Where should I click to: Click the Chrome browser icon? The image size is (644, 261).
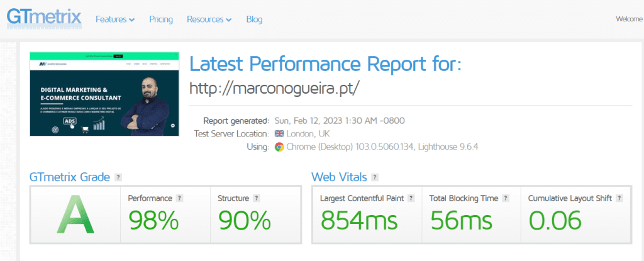coord(279,147)
